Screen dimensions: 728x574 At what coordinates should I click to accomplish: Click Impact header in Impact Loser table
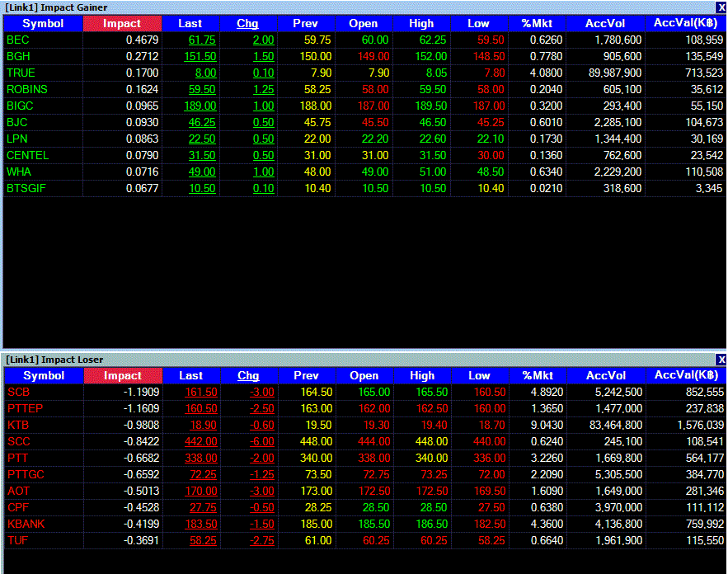click(123, 376)
